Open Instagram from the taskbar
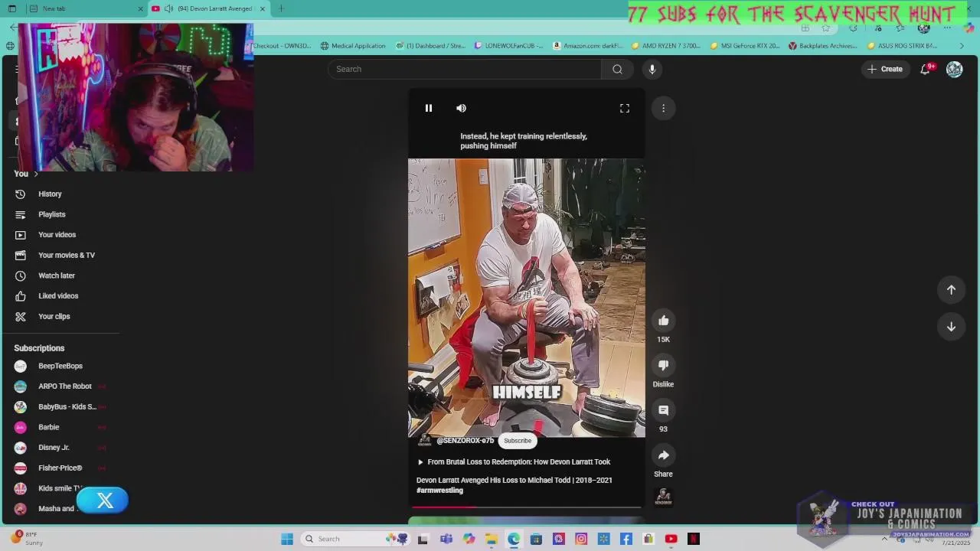The height and width of the screenshot is (551, 980). [581, 539]
